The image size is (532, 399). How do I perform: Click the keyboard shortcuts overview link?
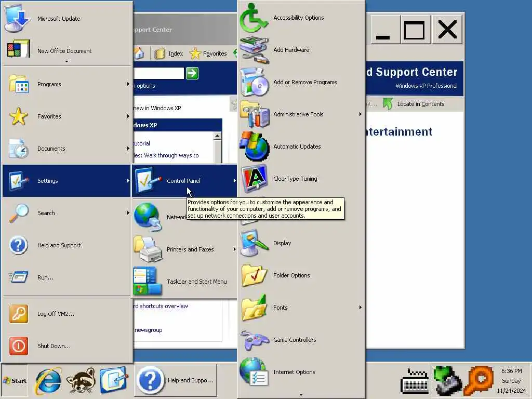point(161,306)
